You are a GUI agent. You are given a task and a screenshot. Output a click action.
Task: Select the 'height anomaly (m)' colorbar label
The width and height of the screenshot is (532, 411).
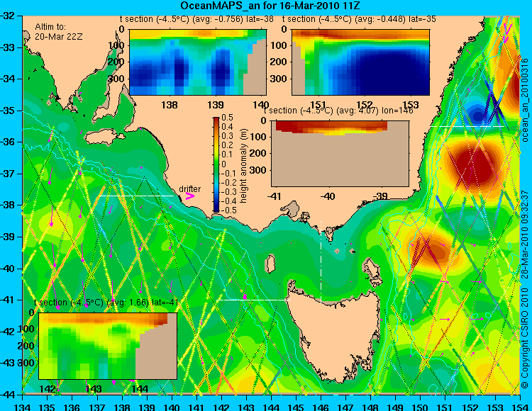[243, 166]
